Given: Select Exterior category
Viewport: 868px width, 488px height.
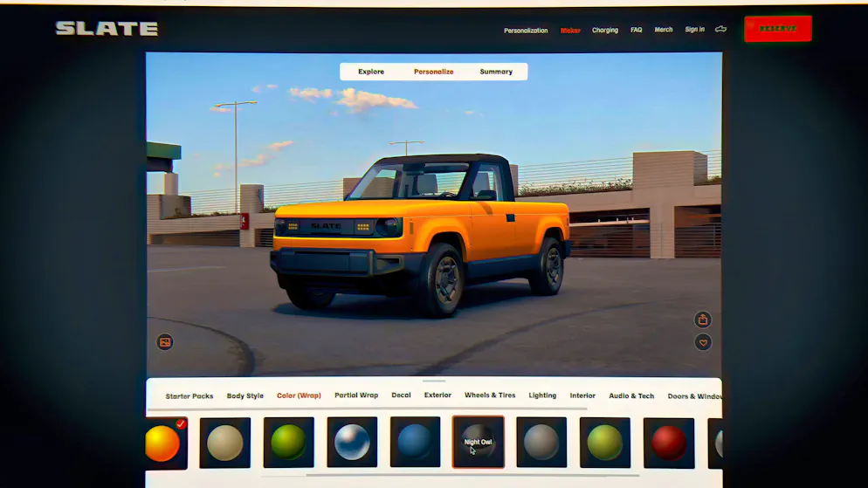Looking at the screenshot, I should 437,395.
